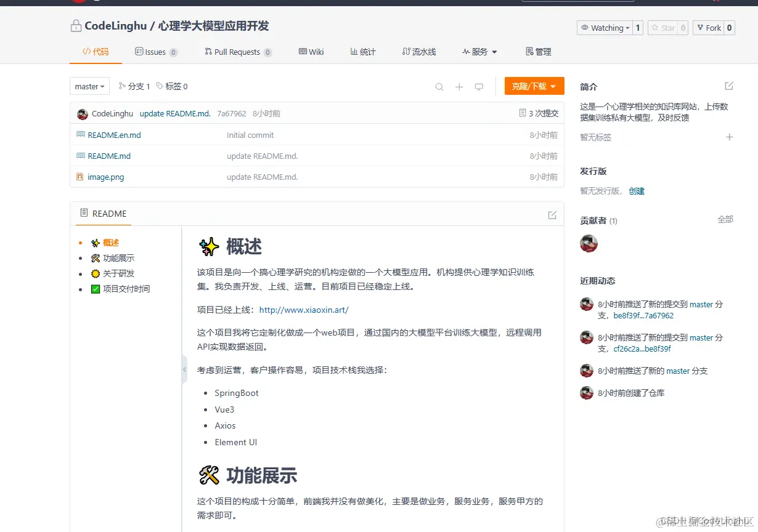Screen dimensions: 758x532
Task: Create a release via 创建 link
Action: tap(637, 191)
